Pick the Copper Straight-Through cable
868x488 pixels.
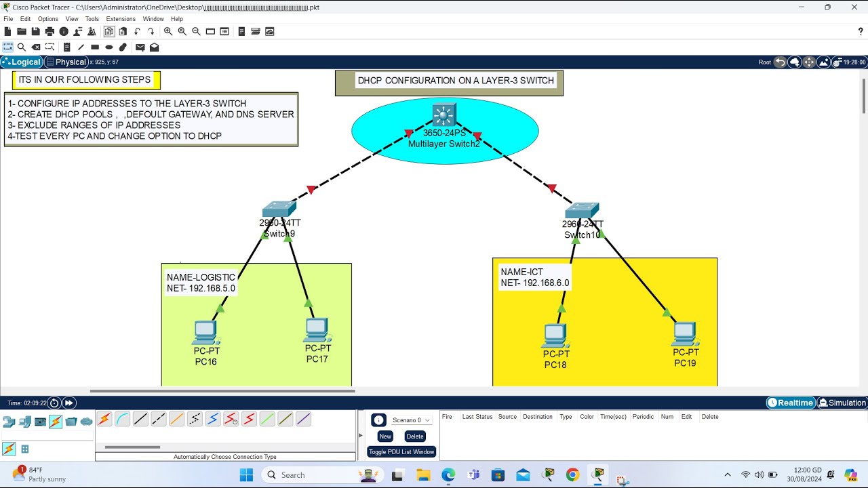point(140,420)
